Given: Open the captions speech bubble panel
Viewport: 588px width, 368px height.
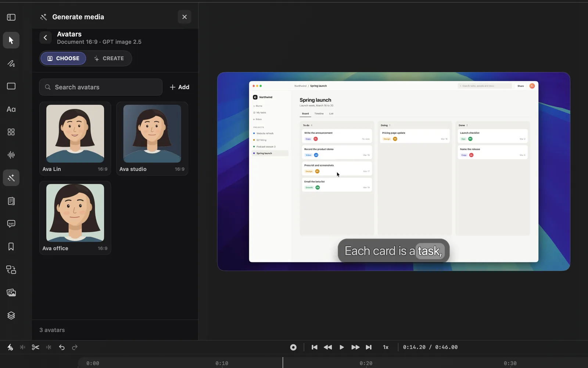Looking at the screenshot, I should pyautogui.click(x=11, y=224).
